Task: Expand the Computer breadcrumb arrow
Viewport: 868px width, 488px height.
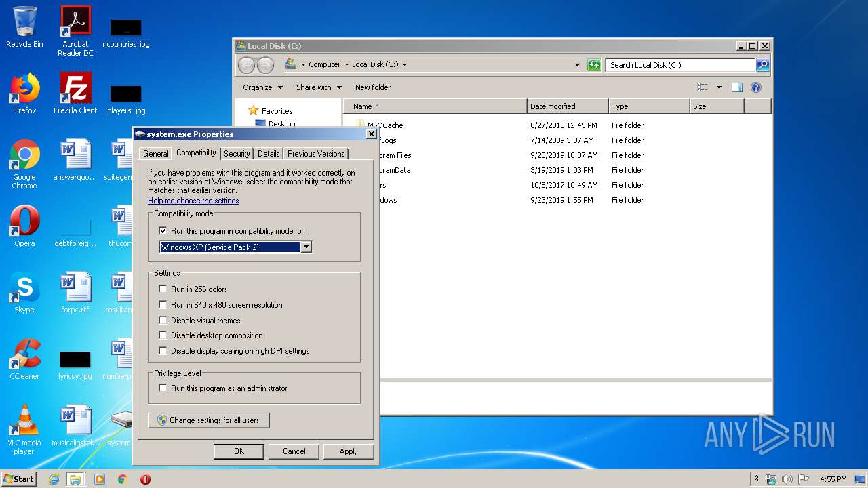Action: [347, 65]
